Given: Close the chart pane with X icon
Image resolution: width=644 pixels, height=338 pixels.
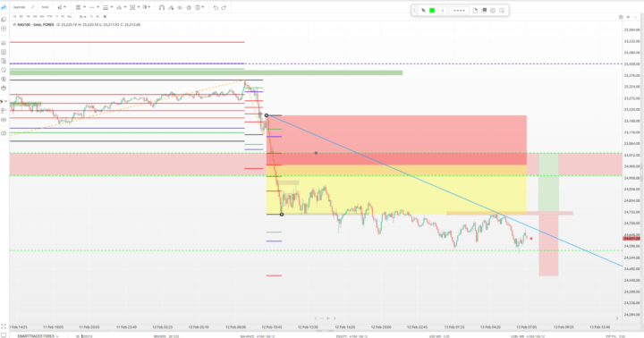Looking at the screenshot, I should pyautogui.click(x=636, y=17).
